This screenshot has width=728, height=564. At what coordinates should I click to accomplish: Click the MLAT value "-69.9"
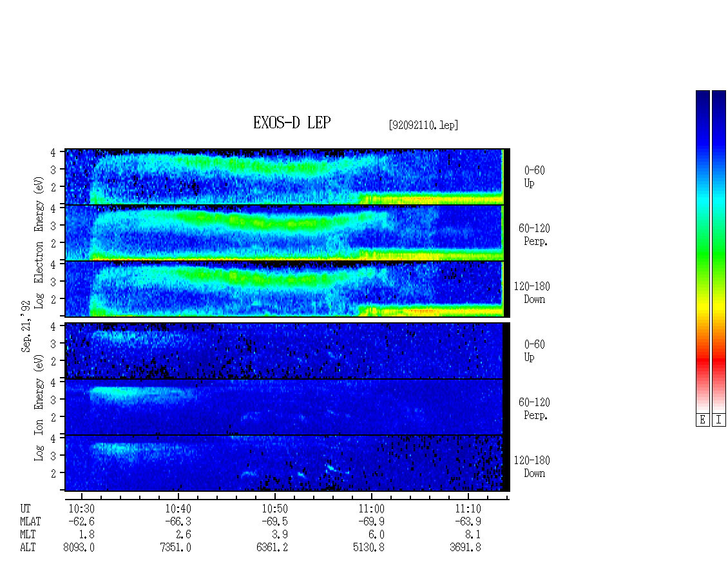click(x=371, y=521)
